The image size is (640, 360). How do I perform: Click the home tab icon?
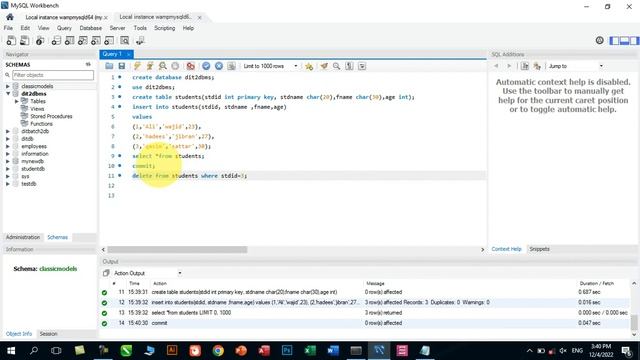(x=10, y=17)
